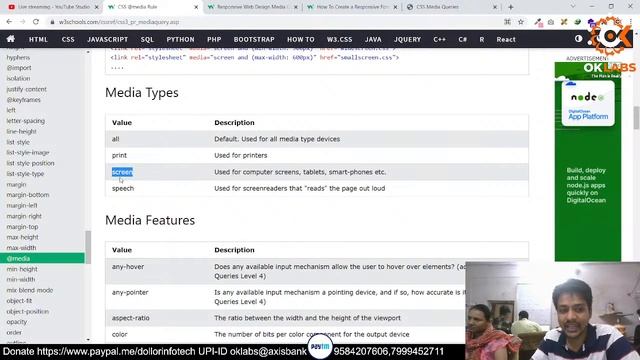The width and height of the screenshot is (640, 360).
Task: Open HTML in the top navigation
Action: (x=38, y=39)
